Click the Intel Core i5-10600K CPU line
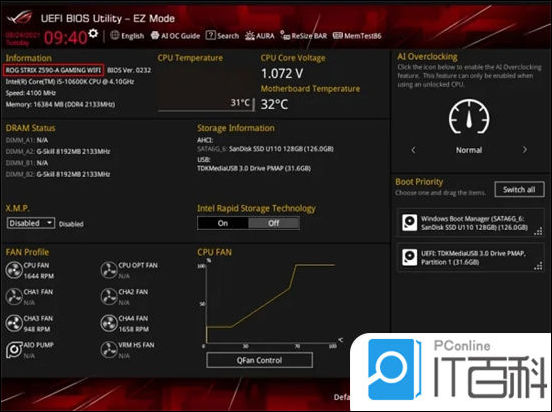This screenshot has height=412, width=552. pos(70,82)
